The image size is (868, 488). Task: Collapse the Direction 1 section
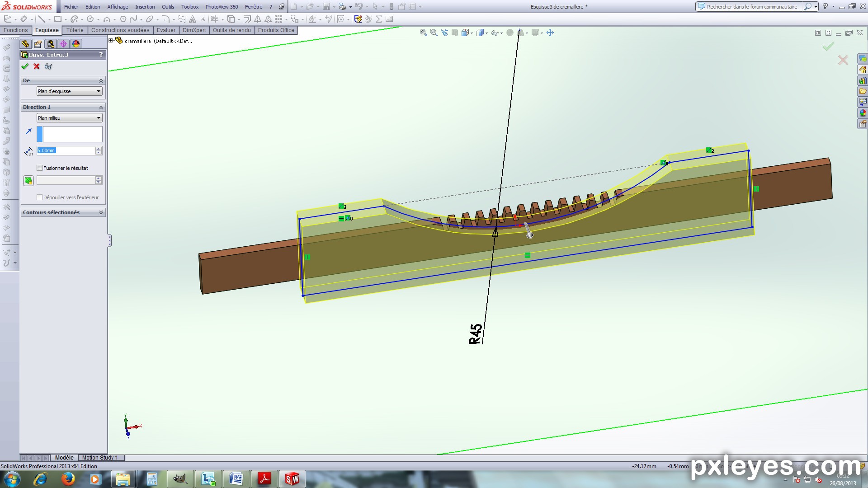pos(101,107)
